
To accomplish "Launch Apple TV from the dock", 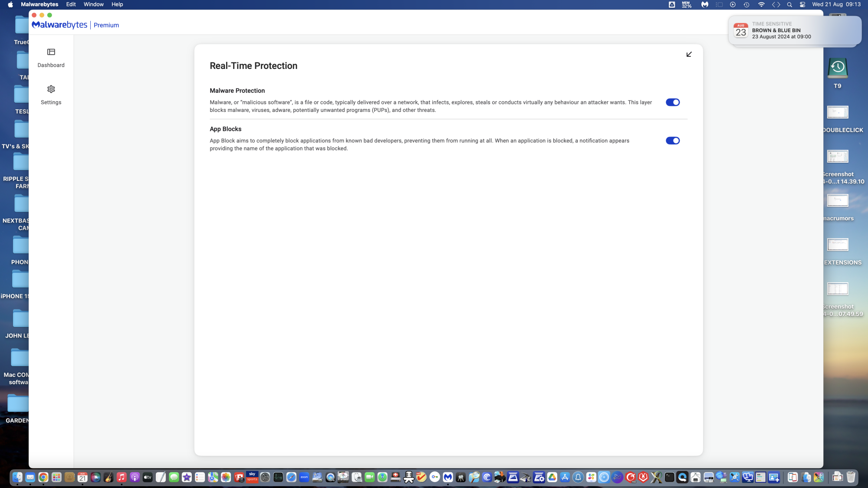I will [148, 477].
